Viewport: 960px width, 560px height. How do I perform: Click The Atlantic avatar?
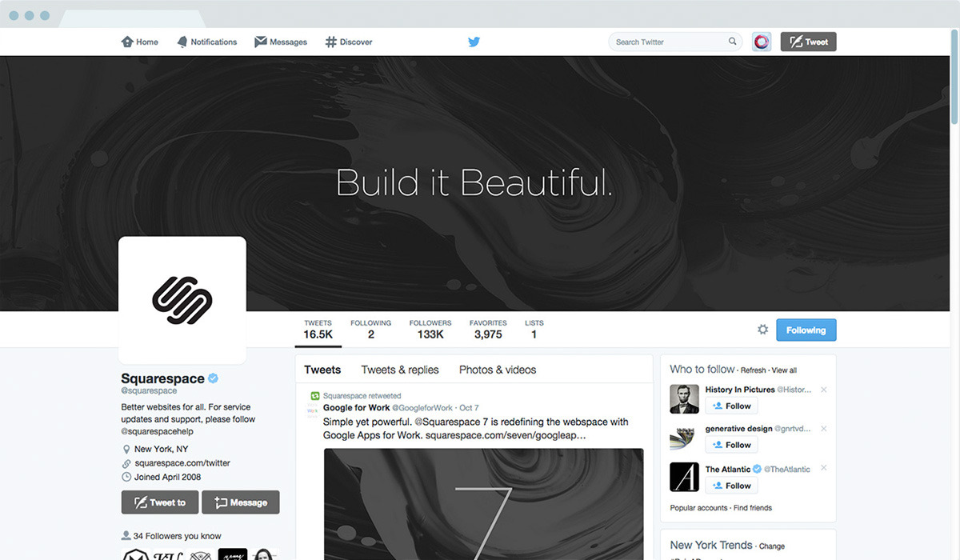684,478
